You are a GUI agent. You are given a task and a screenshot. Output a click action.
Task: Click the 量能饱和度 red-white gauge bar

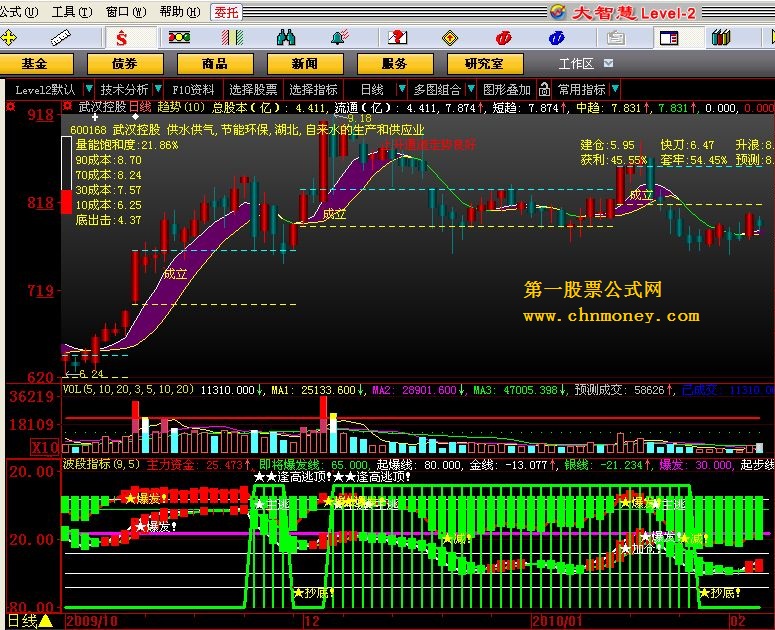66,175
